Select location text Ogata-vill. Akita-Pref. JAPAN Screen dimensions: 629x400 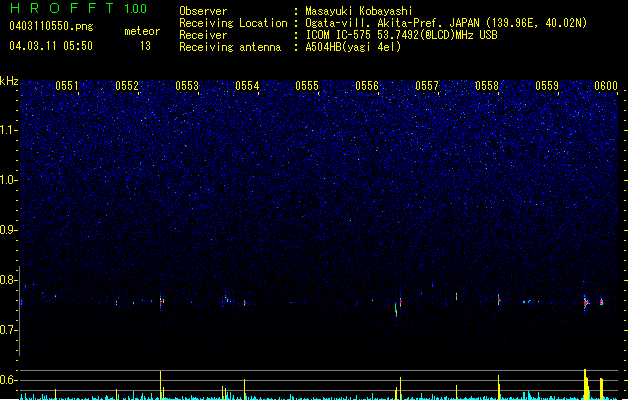point(394,23)
